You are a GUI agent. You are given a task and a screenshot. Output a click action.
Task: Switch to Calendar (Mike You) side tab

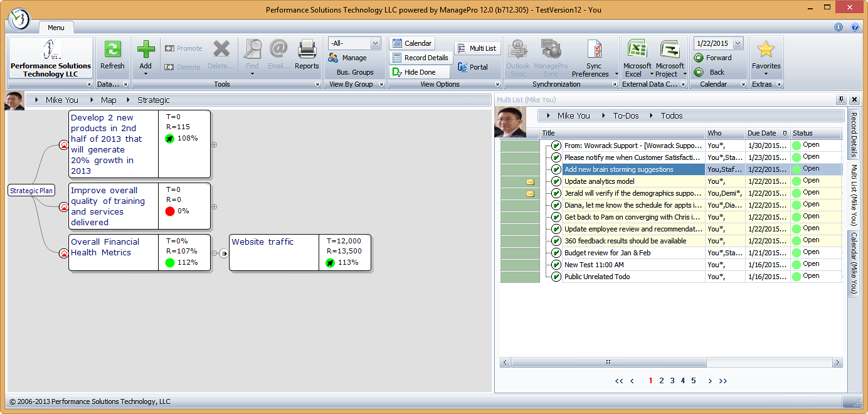pos(854,262)
